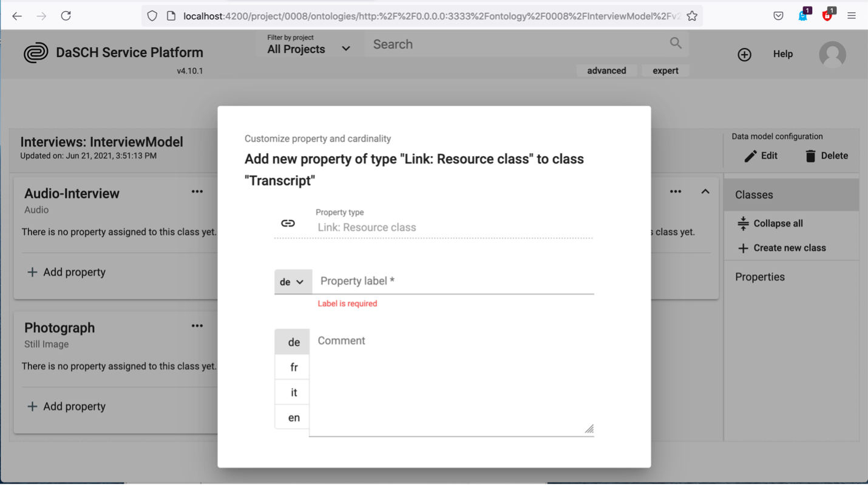Open the property label language dropdown showing de
The width and height of the screenshot is (868, 486).
coord(293,281)
